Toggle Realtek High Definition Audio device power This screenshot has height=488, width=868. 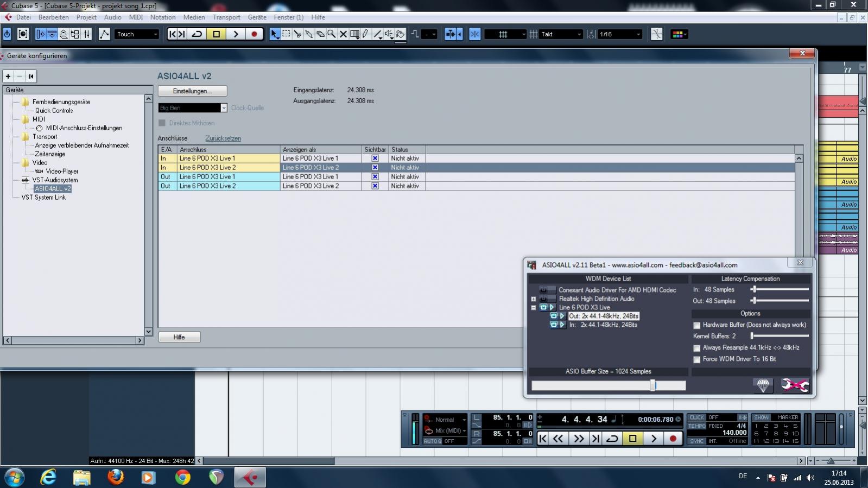point(543,299)
